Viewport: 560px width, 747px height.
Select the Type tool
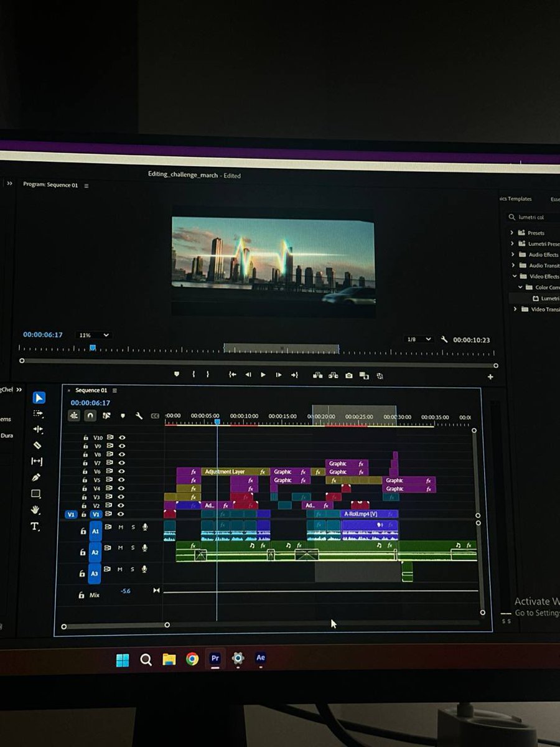coord(36,526)
